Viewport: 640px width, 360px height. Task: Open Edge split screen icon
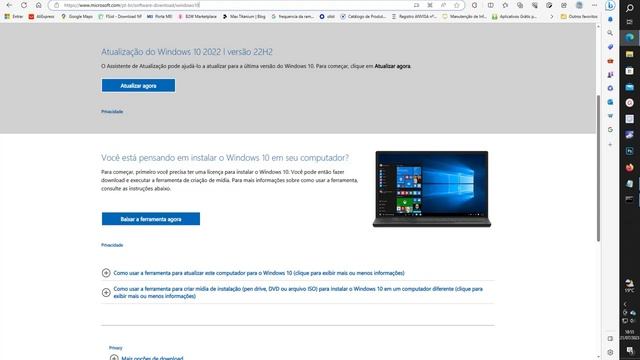tap(491, 5)
